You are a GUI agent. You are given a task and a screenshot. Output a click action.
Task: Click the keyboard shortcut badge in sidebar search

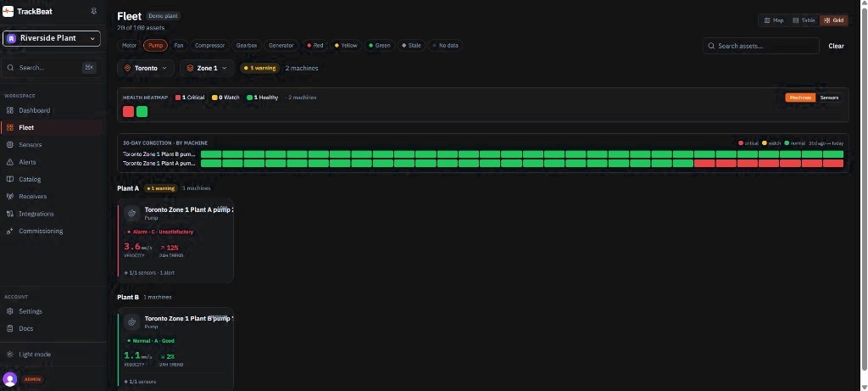point(88,68)
